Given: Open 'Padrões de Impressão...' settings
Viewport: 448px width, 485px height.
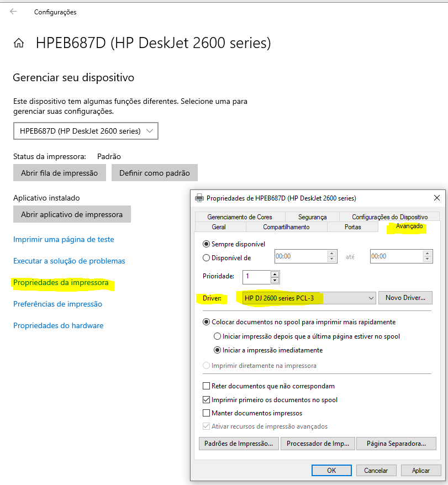Looking at the screenshot, I should coord(239,444).
